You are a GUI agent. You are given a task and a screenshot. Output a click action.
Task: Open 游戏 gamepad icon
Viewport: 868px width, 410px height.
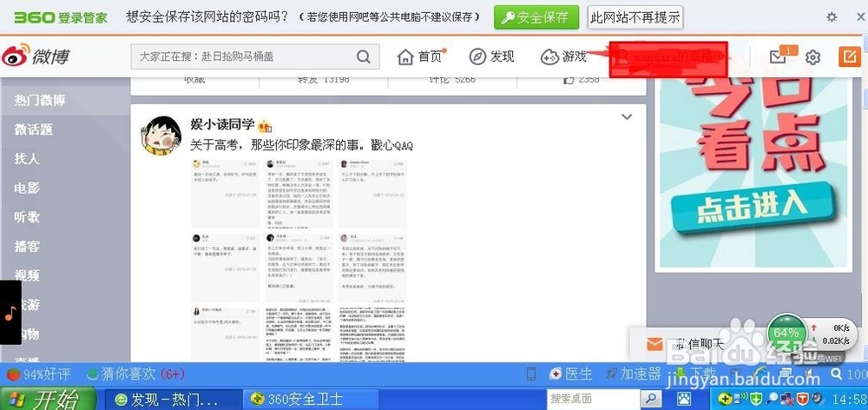[549, 56]
